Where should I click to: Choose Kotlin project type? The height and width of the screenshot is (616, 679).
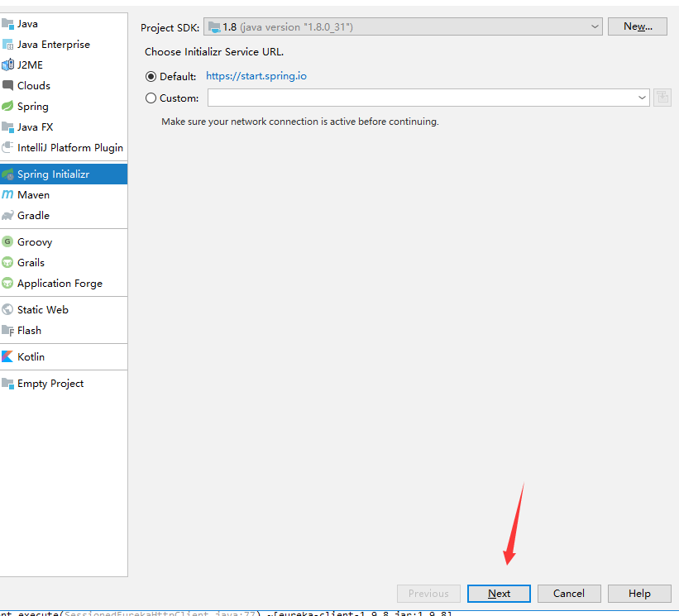(64, 356)
